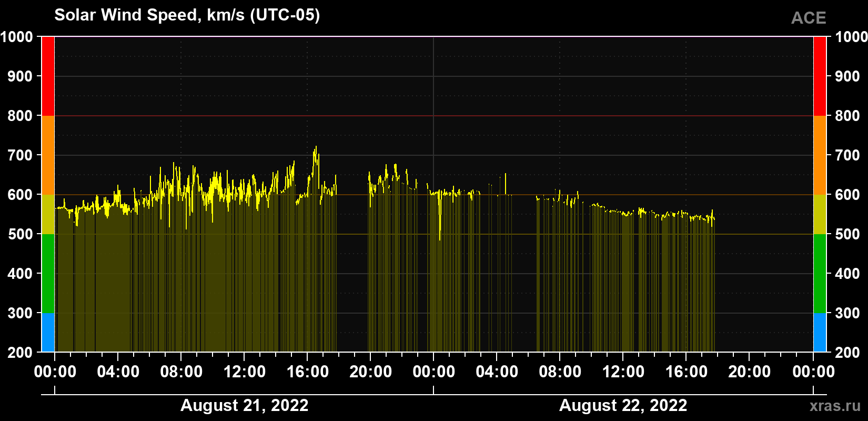Image resolution: width=868 pixels, height=421 pixels.
Task: Click the "Solar Wind Speed, km/s (UTC-05)" chart title
Action: [187, 15]
